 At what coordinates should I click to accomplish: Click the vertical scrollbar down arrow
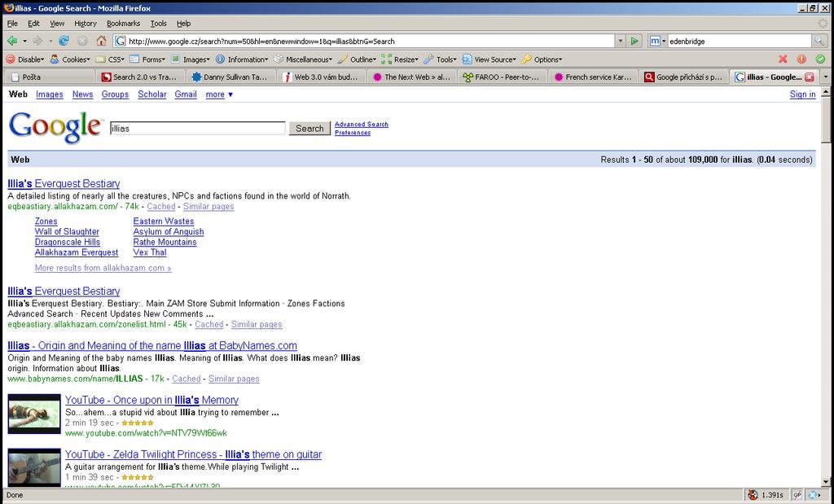click(x=826, y=482)
